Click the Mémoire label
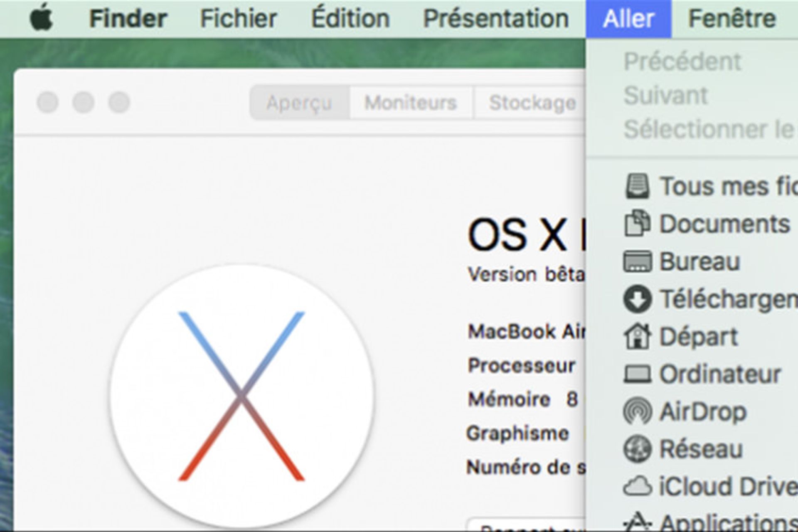This screenshot has width=798, height=532. tap(509, 399)
